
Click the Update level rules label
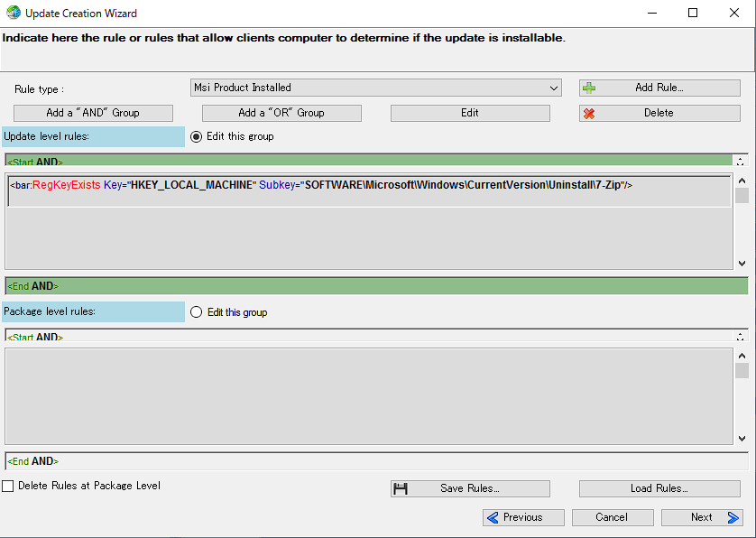click(93, 136)
